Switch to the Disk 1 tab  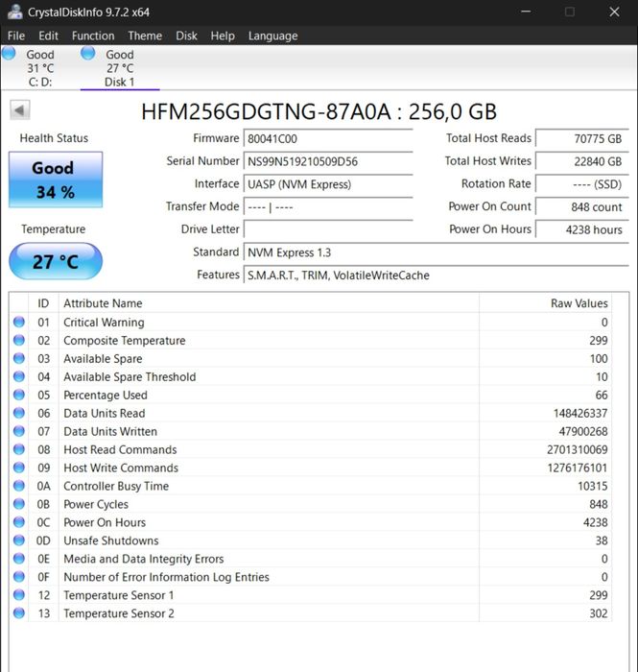pyautogui.click(x=120, y=68)
